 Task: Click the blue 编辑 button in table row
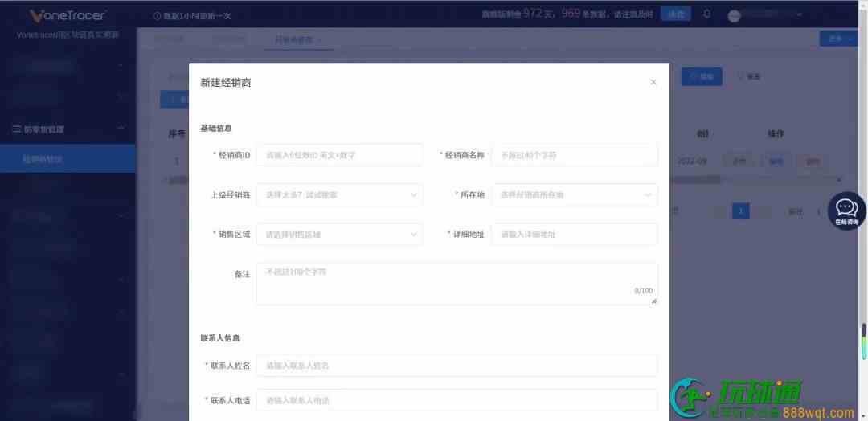[x=775, y=161]
